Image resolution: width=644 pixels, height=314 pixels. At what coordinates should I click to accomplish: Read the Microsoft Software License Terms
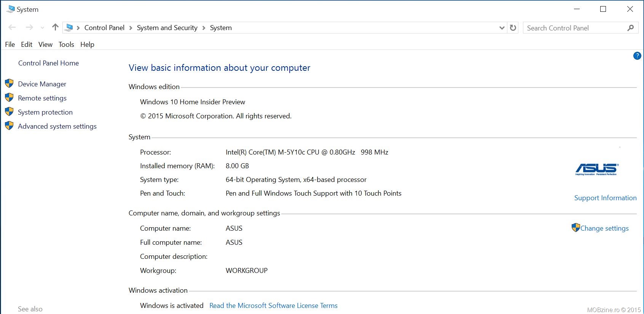(x=273, y=306)
